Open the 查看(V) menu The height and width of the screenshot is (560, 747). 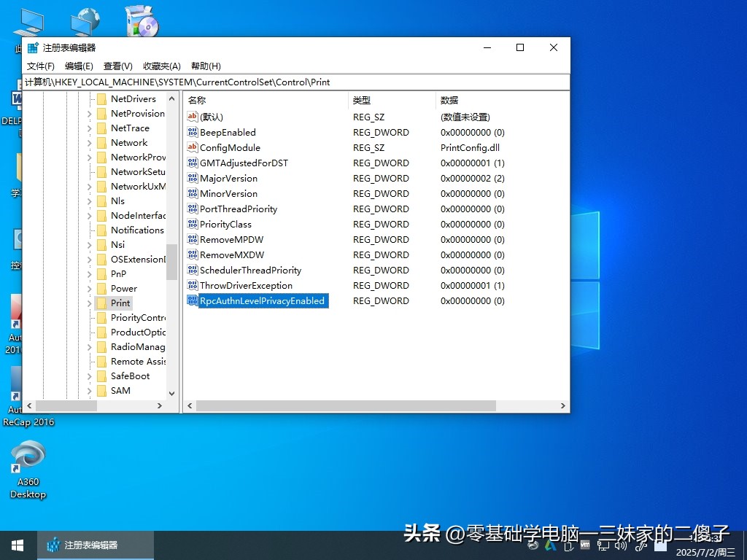[x=118, y=66]
